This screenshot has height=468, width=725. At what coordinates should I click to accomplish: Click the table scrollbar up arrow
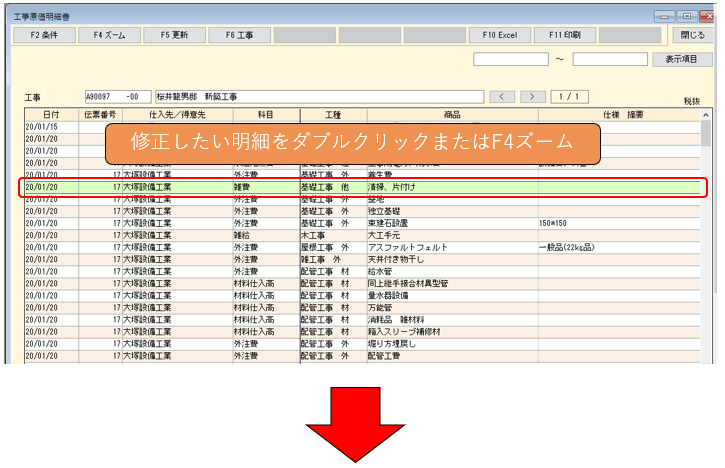pos(706,115)
